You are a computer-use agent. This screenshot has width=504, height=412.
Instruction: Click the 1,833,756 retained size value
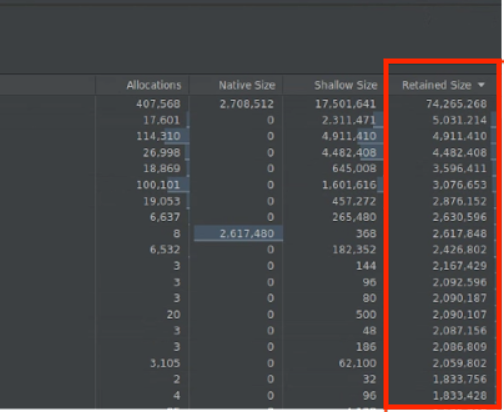(459, 379)
